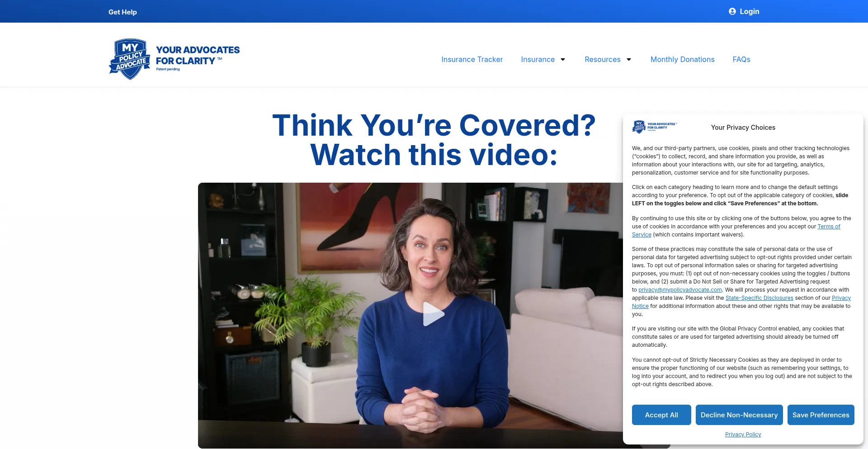
Task: Click the privacy@mypolicyadvocate.com email link
Action: click(x=679, y=289)
